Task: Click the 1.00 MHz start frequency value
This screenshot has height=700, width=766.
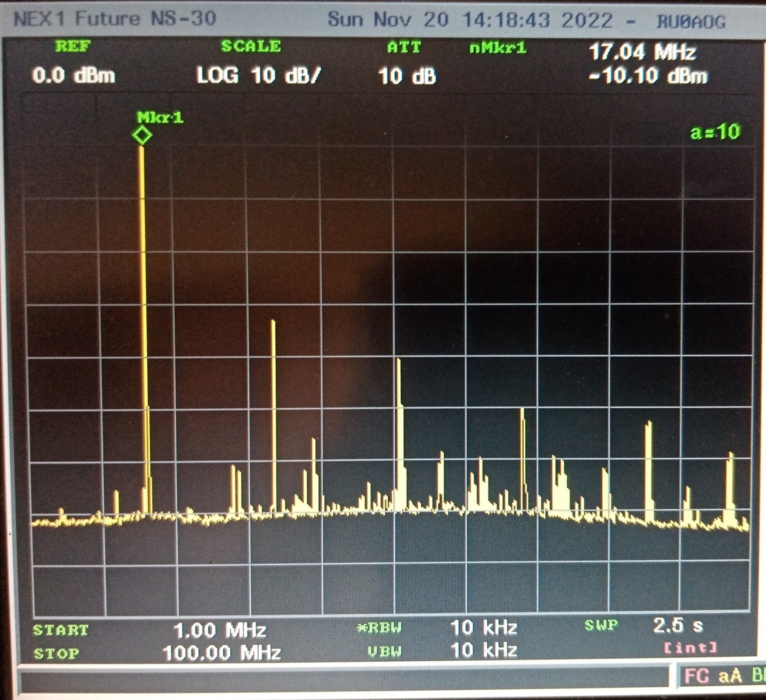Action: pos(220,630)
